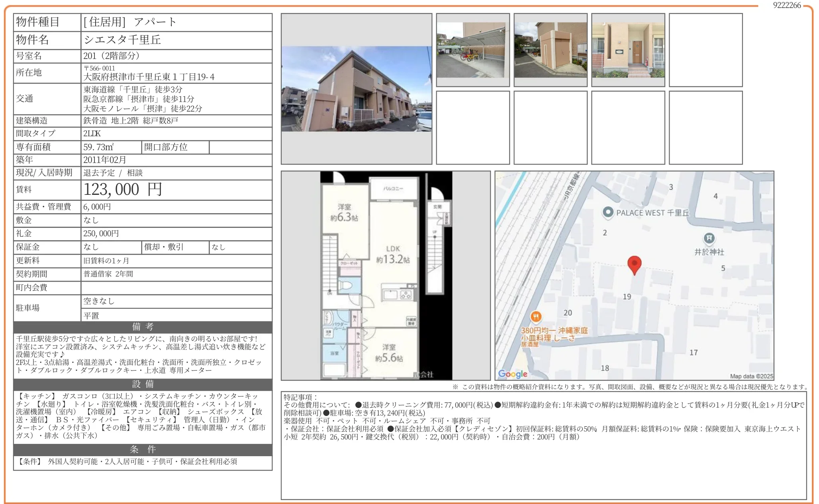
Task: Open the garbage storage shed thumbnail
Action: point(550,50)
